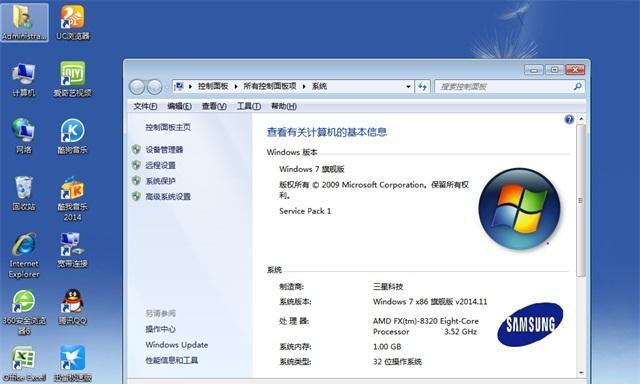The width and height of the screenshot is (640, 384).
Task: Open the 工具(T) menu
Action: click(249, 106)
